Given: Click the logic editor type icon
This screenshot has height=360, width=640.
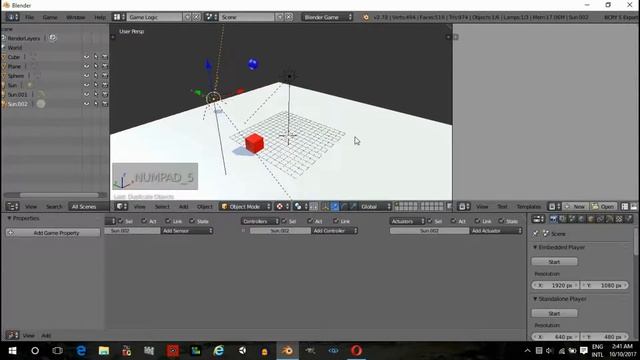Looking at the screenshot, I should coord(12,336).
